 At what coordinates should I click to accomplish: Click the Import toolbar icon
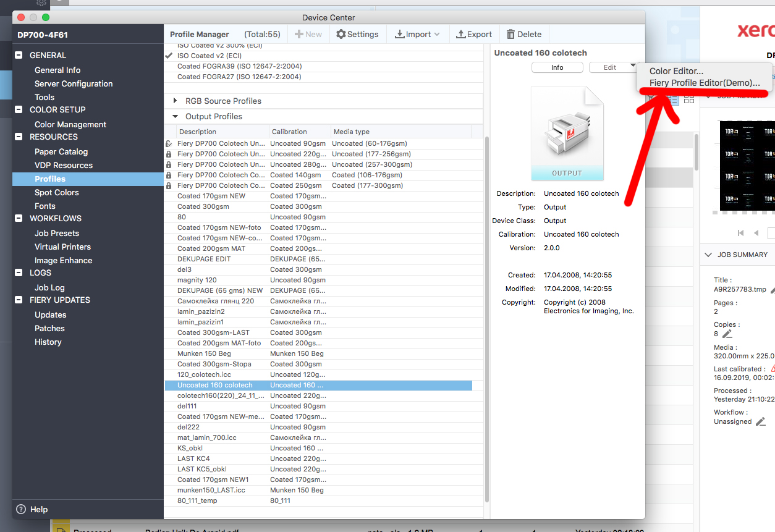pyautogui.click(x=400, y=35)
